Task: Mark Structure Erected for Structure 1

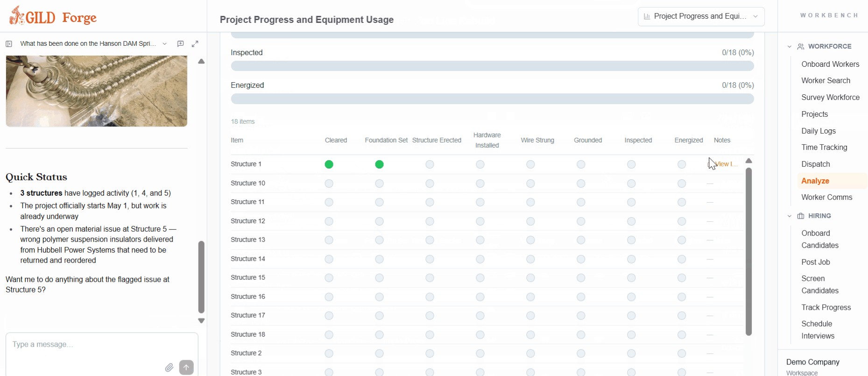Action: [x=430, y=164]
